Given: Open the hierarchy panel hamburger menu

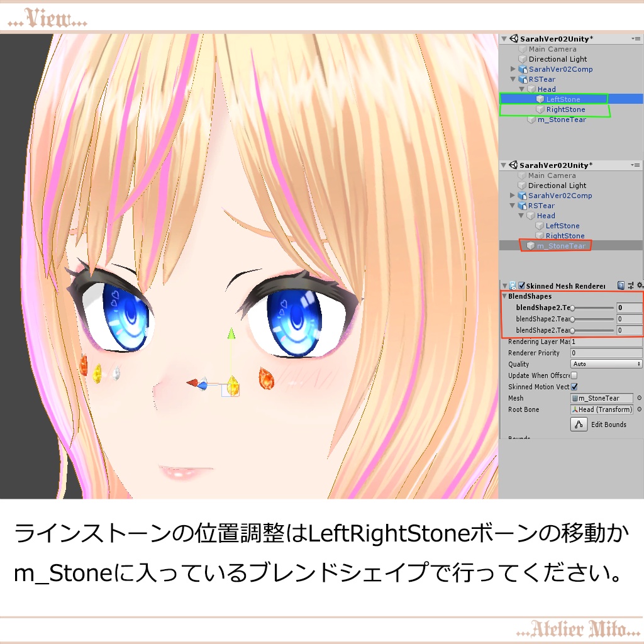Looking at the screenshot, I should [x=638, y=38].
